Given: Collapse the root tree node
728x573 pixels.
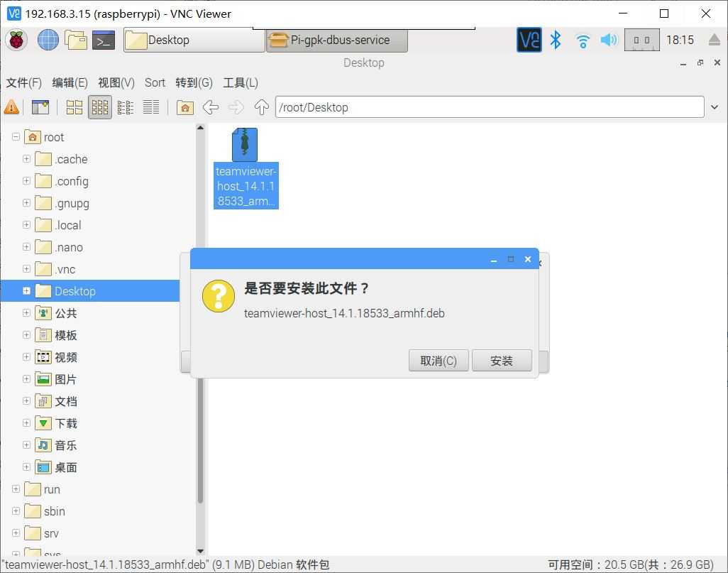Looking at the screenshot, I should point(16,137).
